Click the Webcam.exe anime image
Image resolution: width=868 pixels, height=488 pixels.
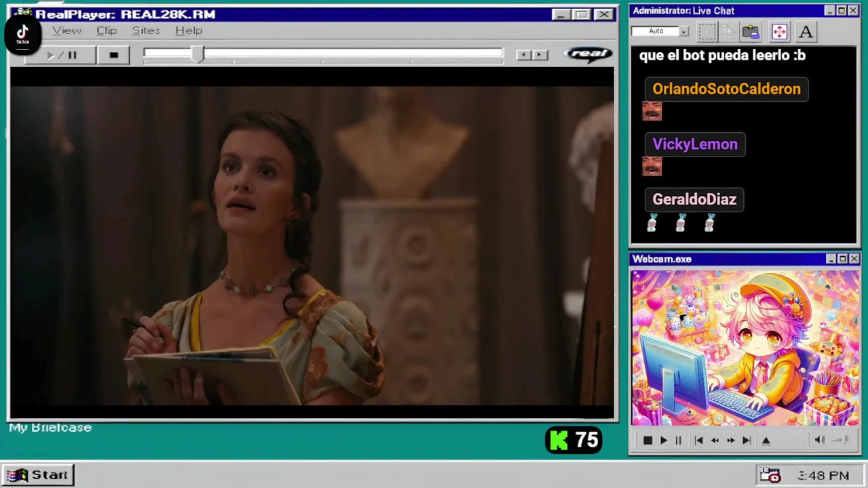click(x=745, y=348)
